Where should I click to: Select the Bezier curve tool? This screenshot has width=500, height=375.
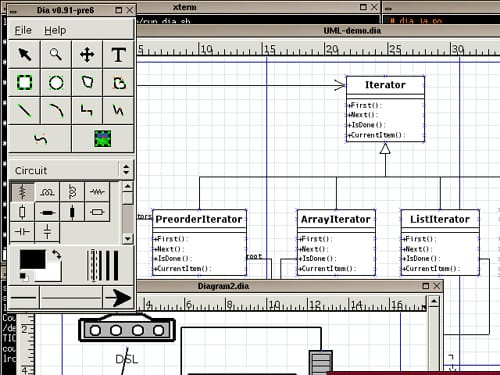point(40,139)
